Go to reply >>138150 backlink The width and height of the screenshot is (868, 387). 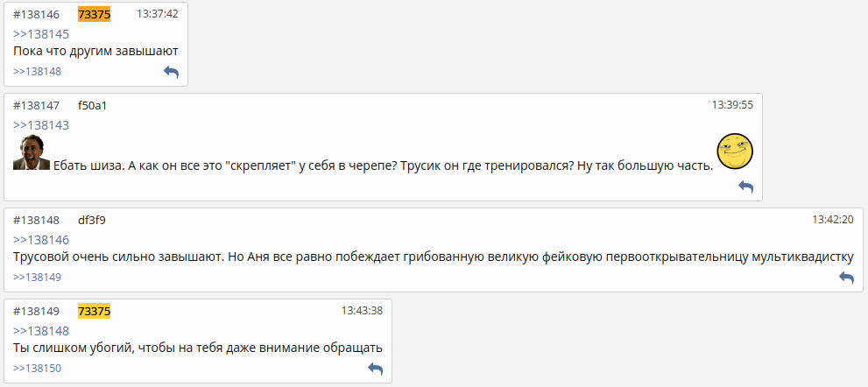(x=37, y=369)
